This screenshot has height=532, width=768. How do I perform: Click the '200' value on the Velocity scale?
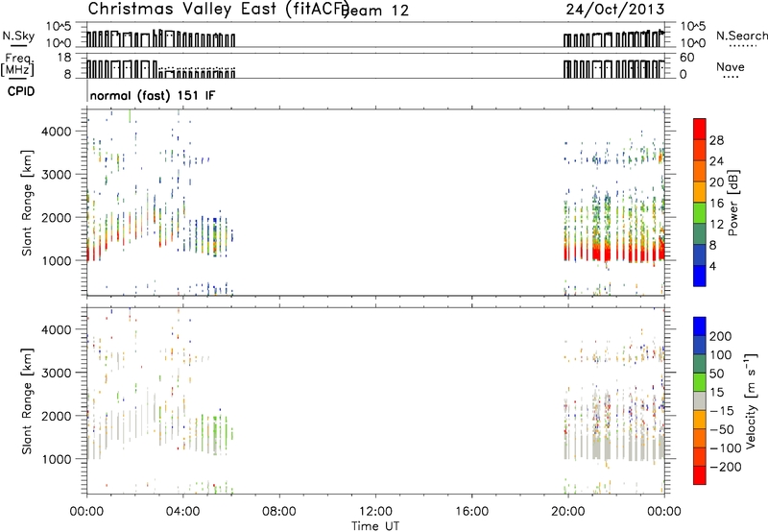pyautogui.click(x=721, y=336)
